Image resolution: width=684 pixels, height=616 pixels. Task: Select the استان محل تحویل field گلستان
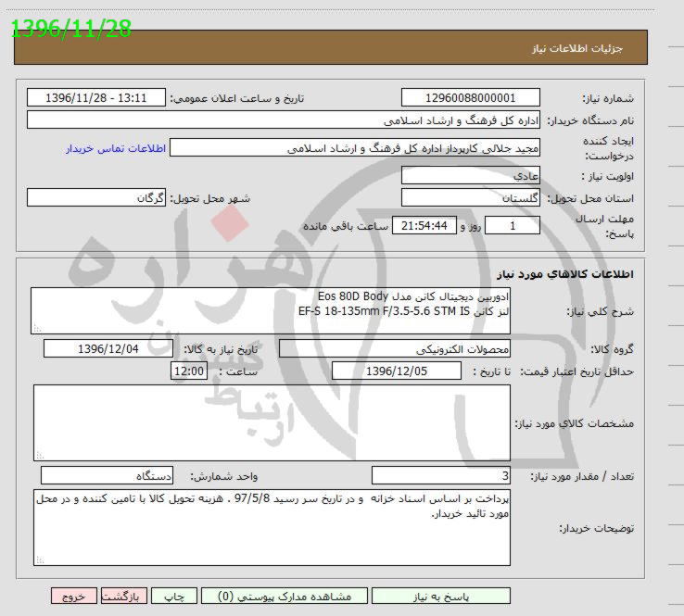tap(471, 198)
